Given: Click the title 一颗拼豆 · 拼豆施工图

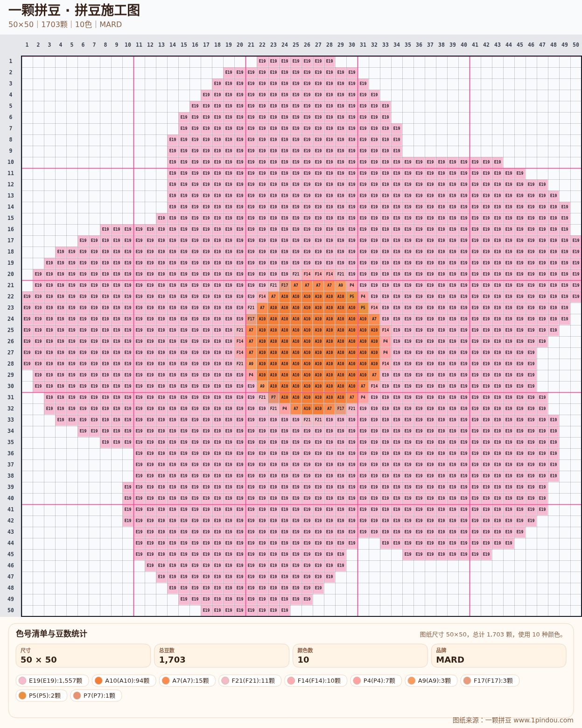Looking at the screenshot, I should coord(74,10).
